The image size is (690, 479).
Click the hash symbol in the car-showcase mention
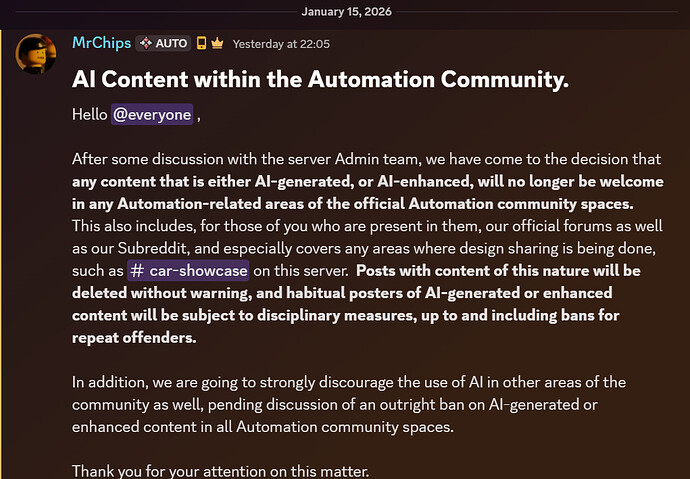tap(136, 271)
